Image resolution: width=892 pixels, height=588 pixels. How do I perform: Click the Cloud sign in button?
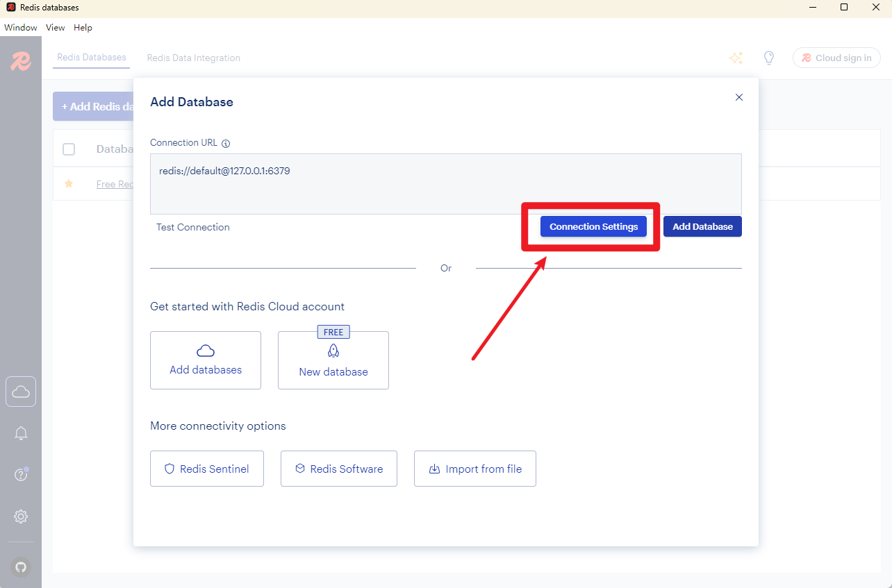click(x=836, y=58)
